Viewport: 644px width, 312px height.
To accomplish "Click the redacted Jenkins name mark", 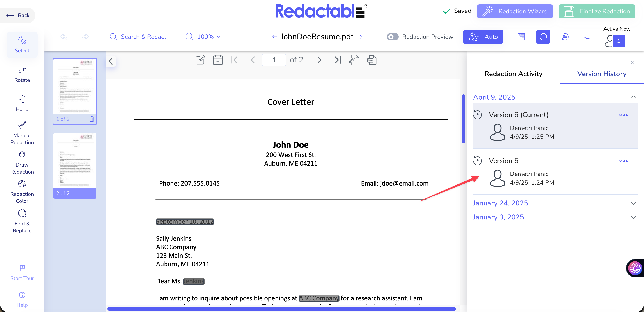I will [194, 281].
